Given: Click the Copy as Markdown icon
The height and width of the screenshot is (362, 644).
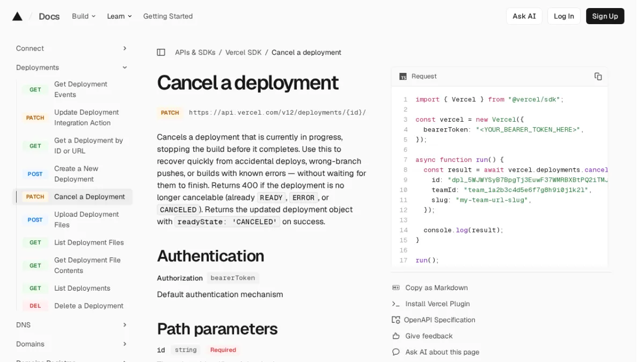Looking at the screenshot, I should click(x=396, y=288).
